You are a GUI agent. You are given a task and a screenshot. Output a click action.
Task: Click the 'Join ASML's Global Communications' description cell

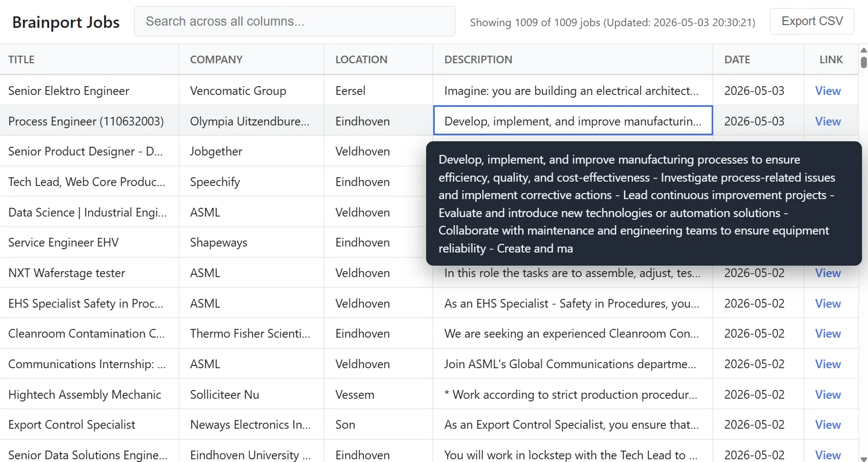click(573, 364)
